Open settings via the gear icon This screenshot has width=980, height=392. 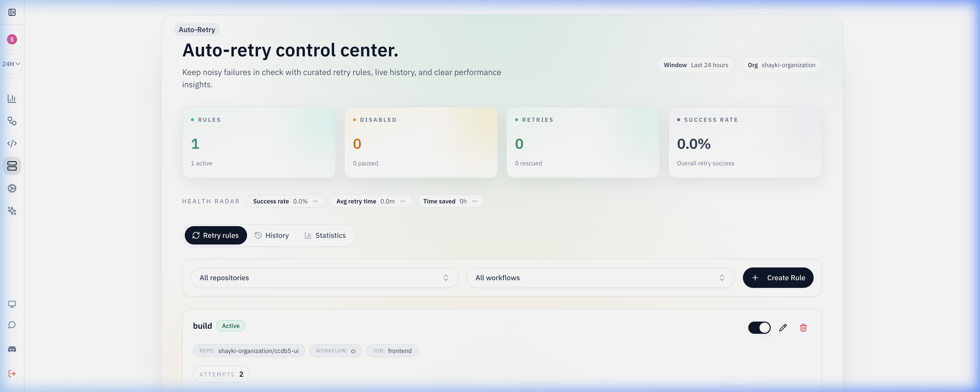(12, 188)
